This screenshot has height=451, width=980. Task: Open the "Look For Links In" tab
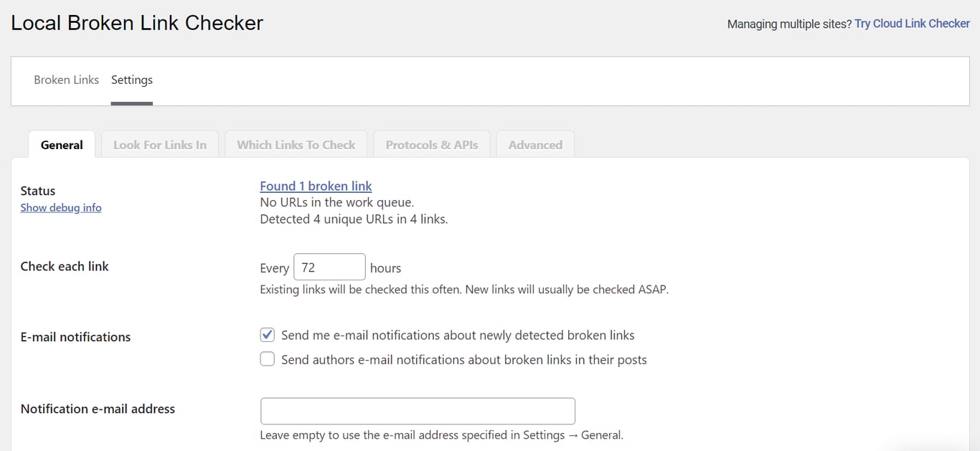pyautogui.click(x=159, y=144)
